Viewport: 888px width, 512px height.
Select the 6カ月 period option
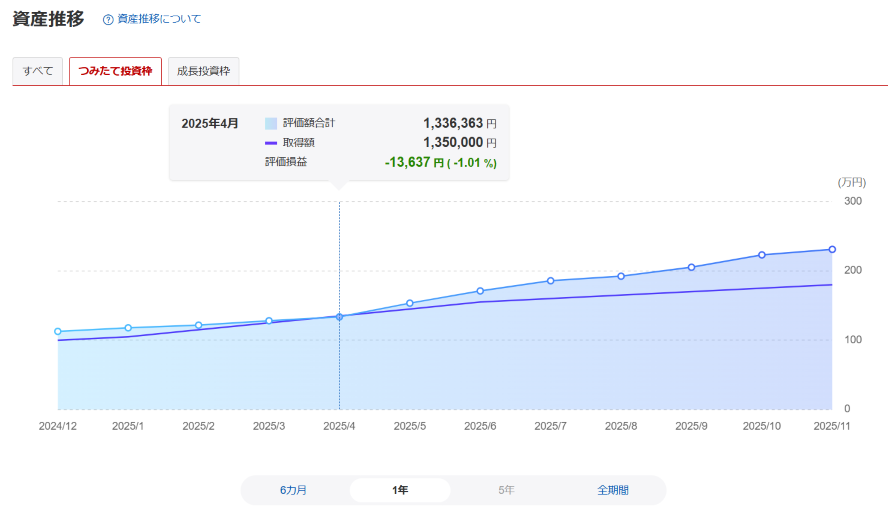pos(294,490)
